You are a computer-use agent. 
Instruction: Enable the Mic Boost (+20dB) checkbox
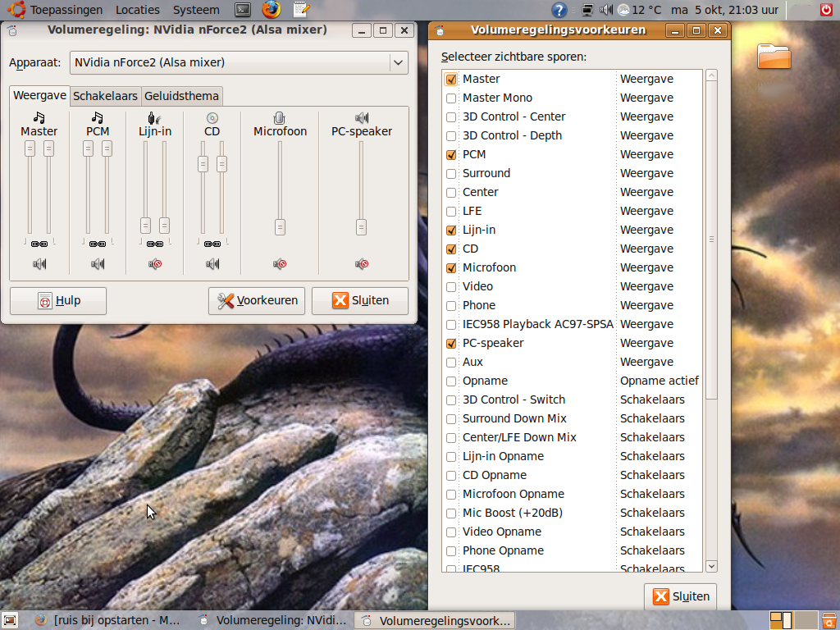(451, 514)
